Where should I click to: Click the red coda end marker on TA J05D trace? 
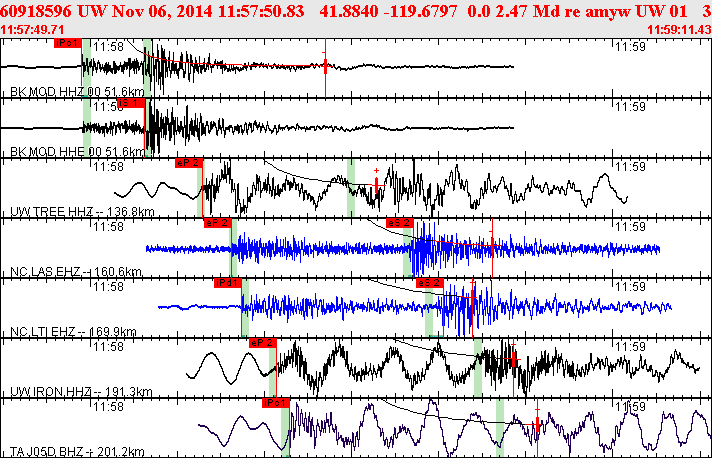537,425
